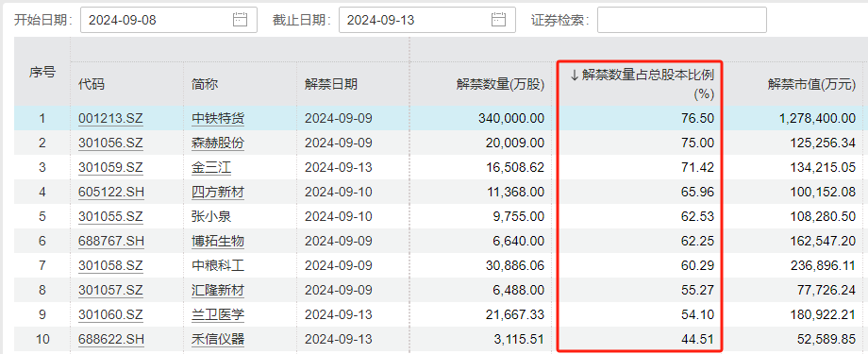Sort by 简称 column header

coord(205,84)
